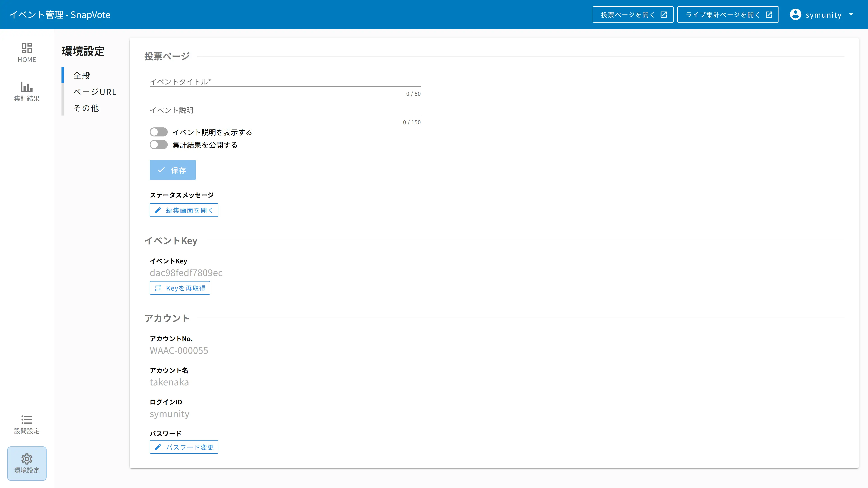The image size is (868, 488).
Task: Select the その他 settings section
Action: (x=86, y=108)
